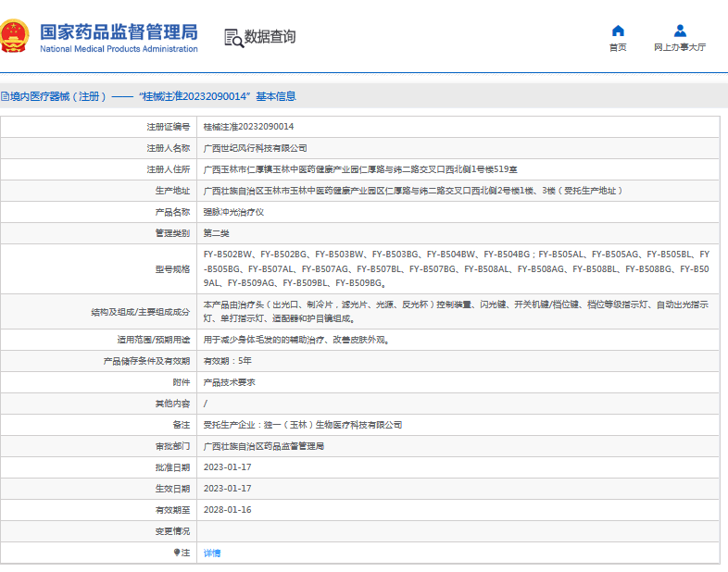Viewport: 728px width, 572px height.
Task: Click the registrant address value ending 519室
Action: pos(360,169)
